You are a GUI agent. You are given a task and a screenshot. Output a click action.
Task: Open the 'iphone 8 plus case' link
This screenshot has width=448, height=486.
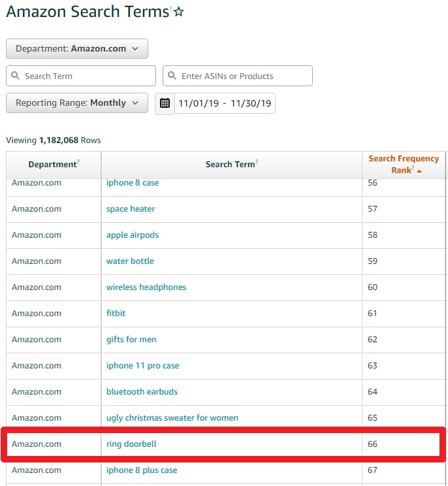point(142,470)
